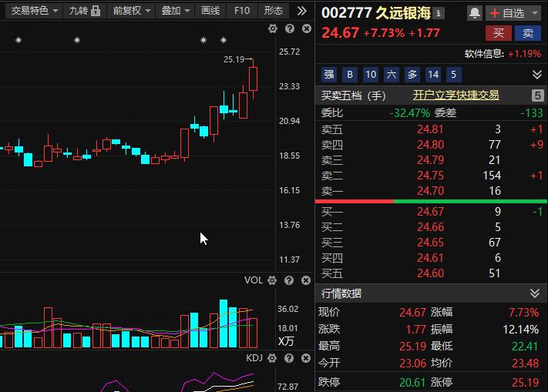Click the stock name 久远银海
Screen dimensions: 548x392
pos(403,13)
